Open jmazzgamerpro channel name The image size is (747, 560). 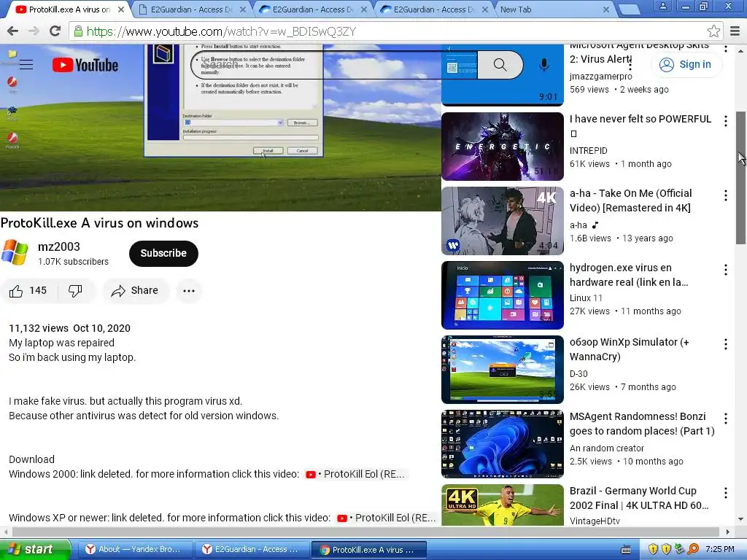pos(601,76)
